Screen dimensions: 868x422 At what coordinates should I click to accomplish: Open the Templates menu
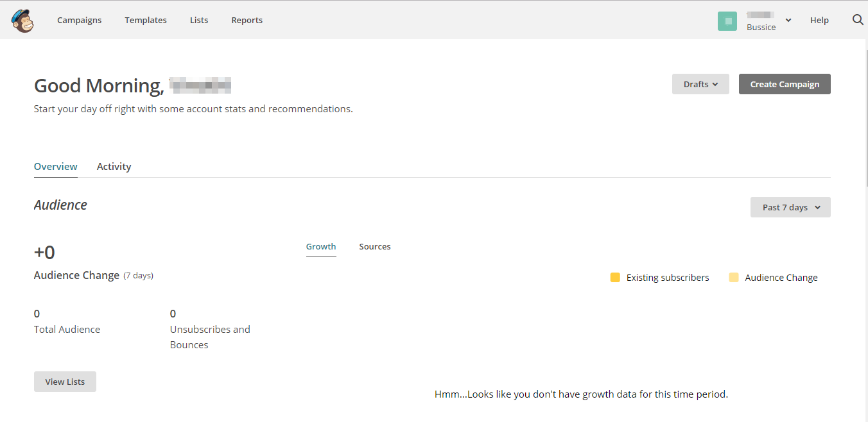[x=146, y=20]
